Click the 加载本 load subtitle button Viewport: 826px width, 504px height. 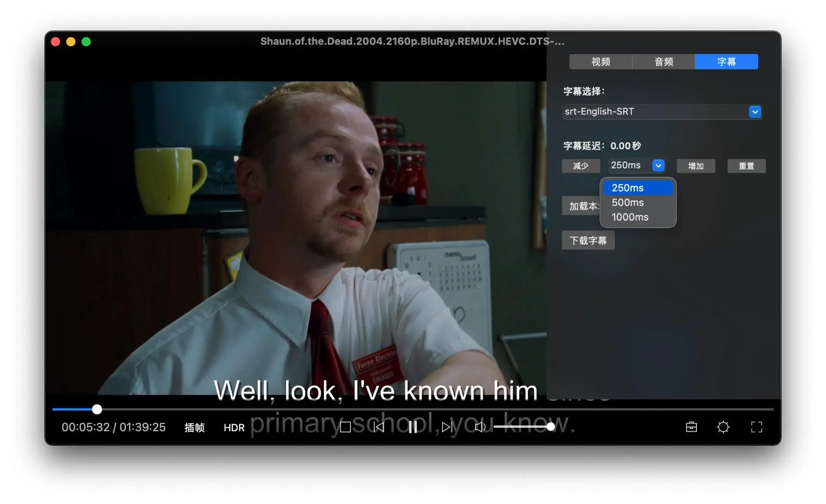(x=581, y=206)
